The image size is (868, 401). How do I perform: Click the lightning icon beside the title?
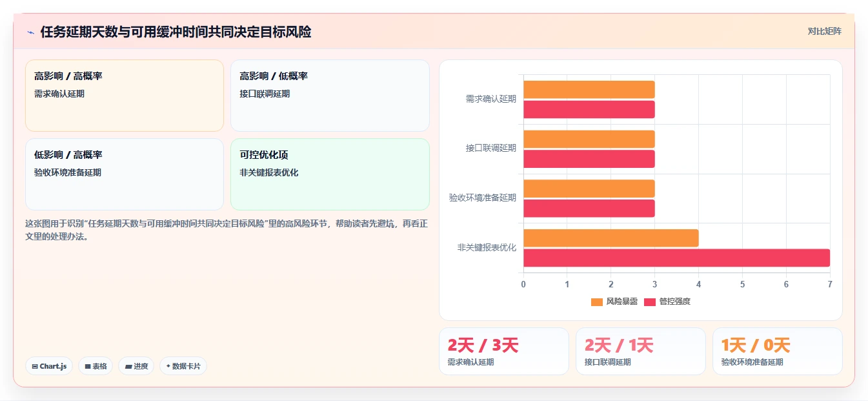pyautogui.click(x=30, y=32)
